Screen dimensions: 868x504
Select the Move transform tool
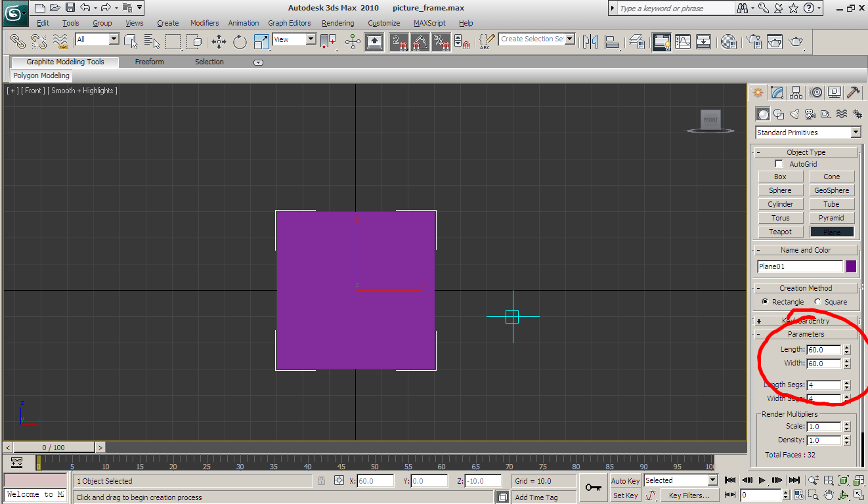219,42
